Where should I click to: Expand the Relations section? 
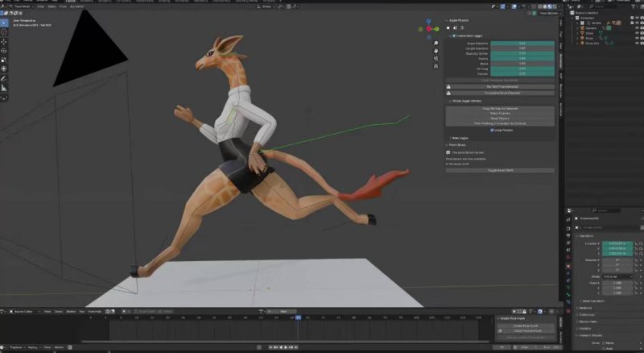coord(576,308)
